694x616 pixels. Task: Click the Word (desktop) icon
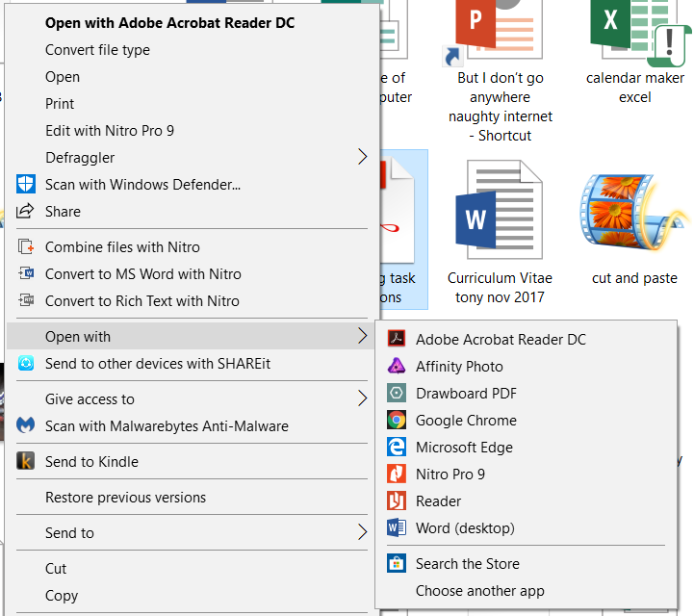397,528
